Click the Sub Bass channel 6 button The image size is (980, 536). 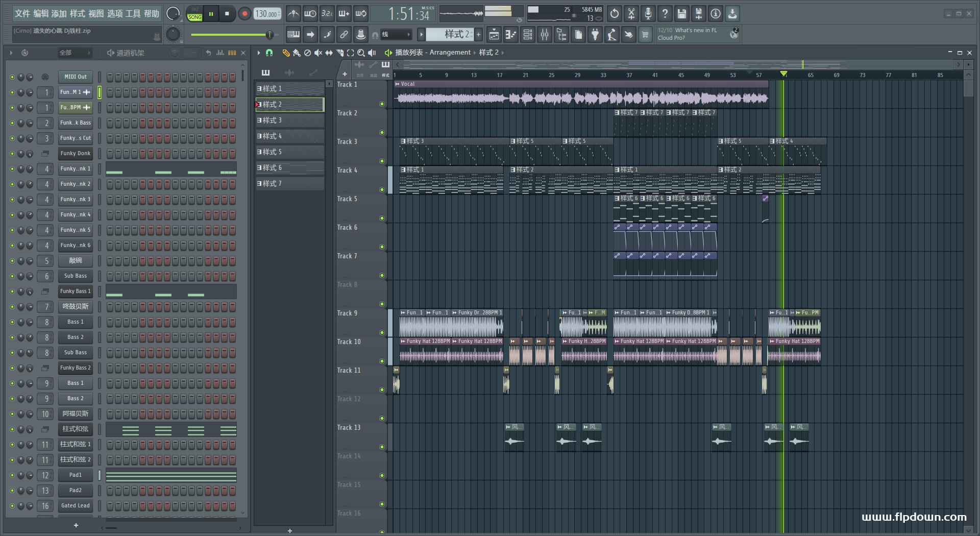75,276
